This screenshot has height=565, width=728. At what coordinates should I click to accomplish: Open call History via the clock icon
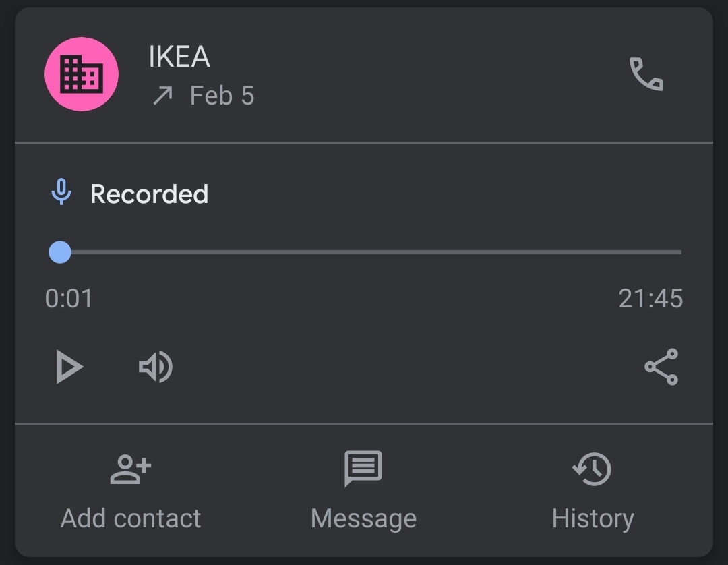[x=593, y=469]
